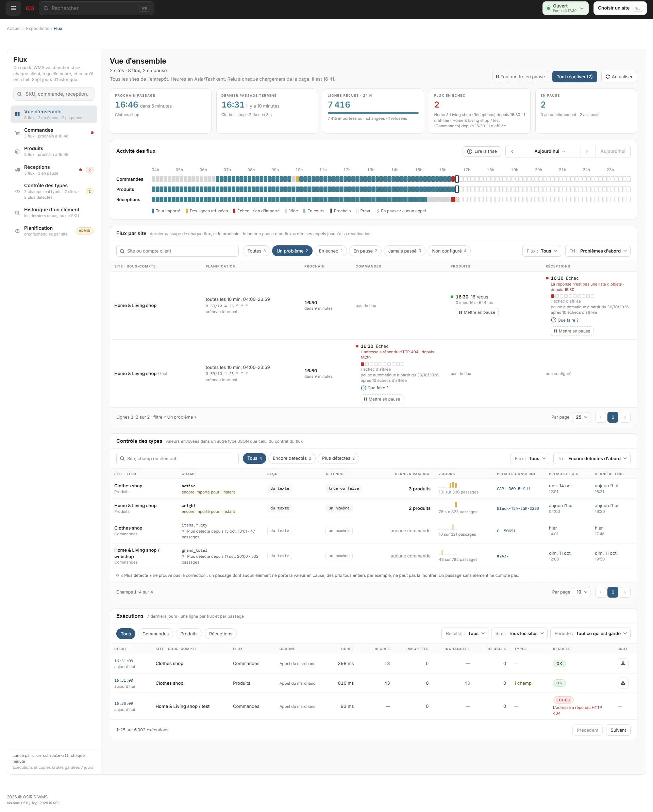Switch Exécutions to Commandes tab

[155, 634]
